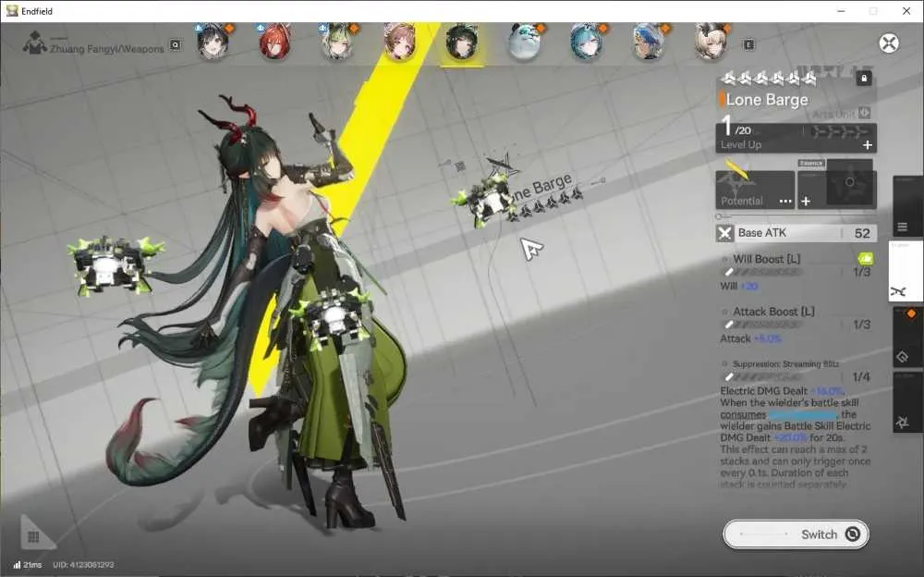Open the Arts Unit info icon
Image resolution: width=924 pixels, height=577 pixels.
(865, 112)
